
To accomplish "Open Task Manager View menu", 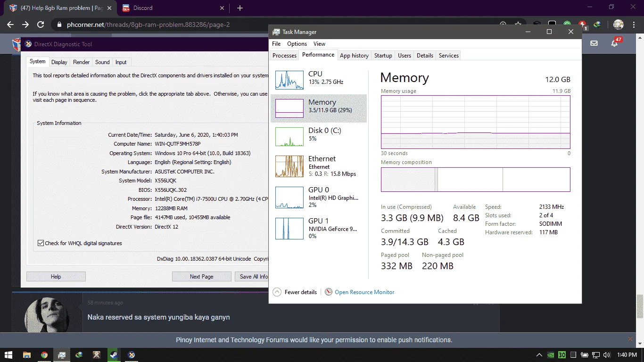I will (320, 44).
